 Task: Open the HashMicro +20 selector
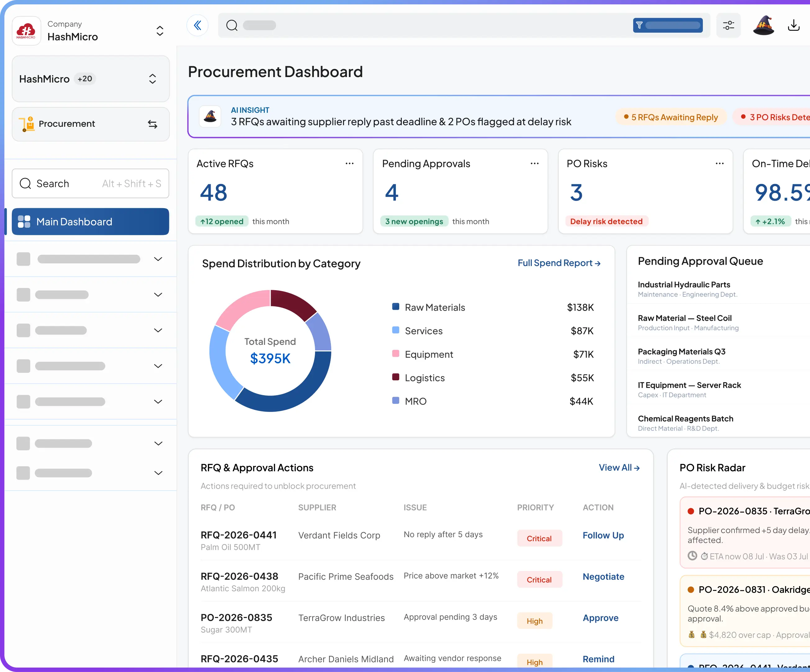(x=91, y=79)
